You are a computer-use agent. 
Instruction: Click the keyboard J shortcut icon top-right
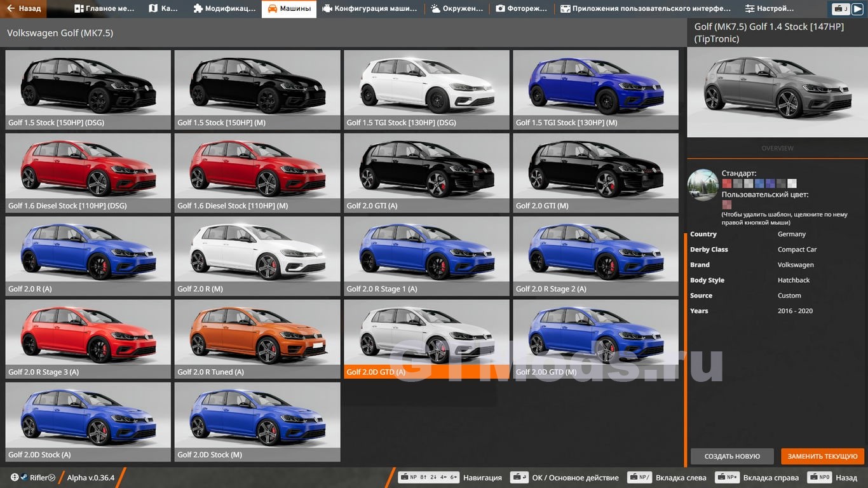pos(841,9)
